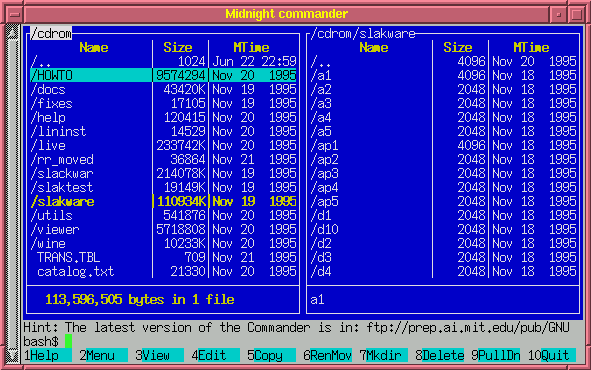Click in the bash$ command prompt line
This screenshot has width=591, height=370.
click(x=302, y=341)
